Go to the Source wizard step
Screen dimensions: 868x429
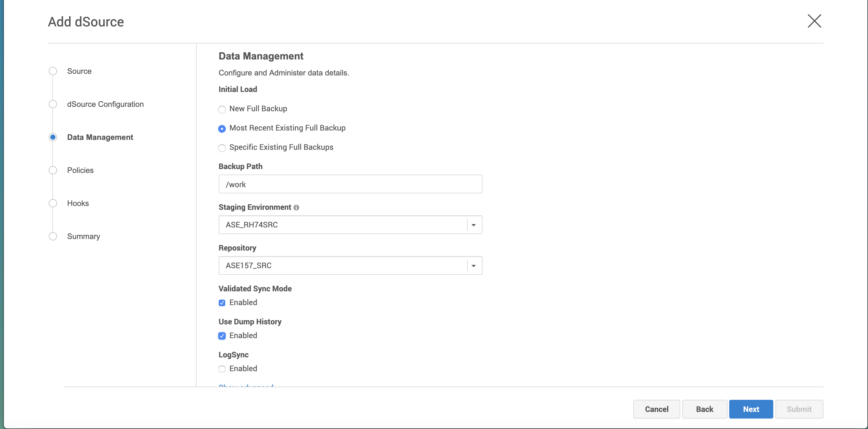point(79,71)
